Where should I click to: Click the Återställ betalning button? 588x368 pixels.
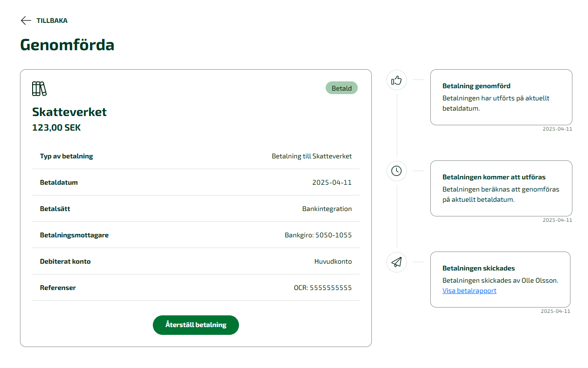click(x=196, y=325)
